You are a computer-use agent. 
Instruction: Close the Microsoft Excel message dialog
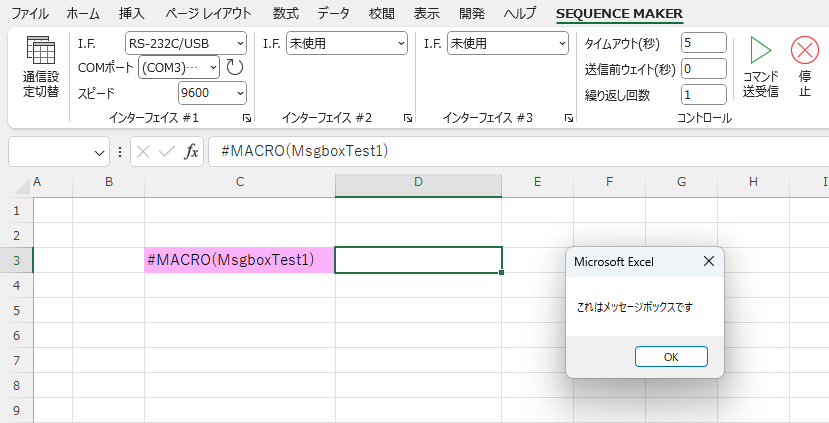pyautogui.click(x=708, y=261)
